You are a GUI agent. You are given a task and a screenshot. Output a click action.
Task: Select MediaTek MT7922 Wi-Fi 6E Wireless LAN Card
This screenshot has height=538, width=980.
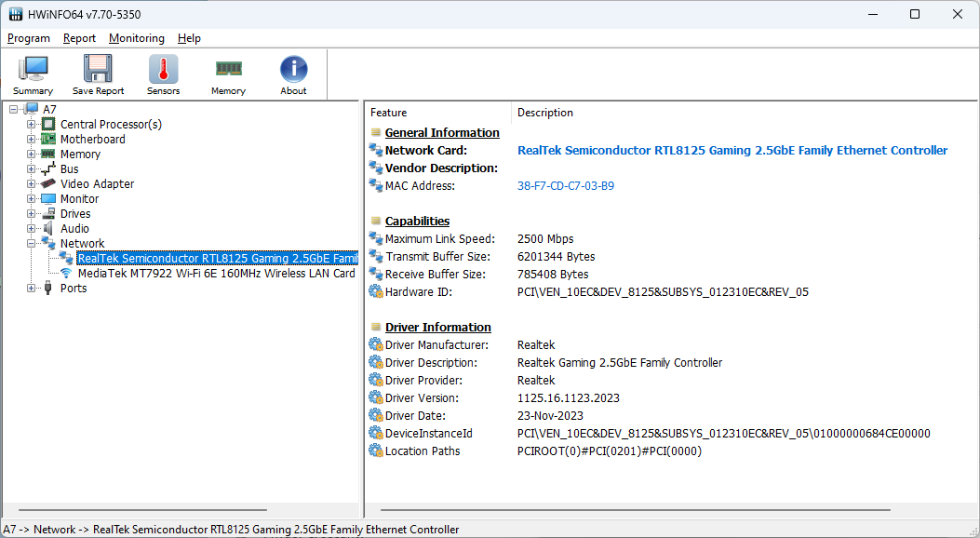[216, 273]
